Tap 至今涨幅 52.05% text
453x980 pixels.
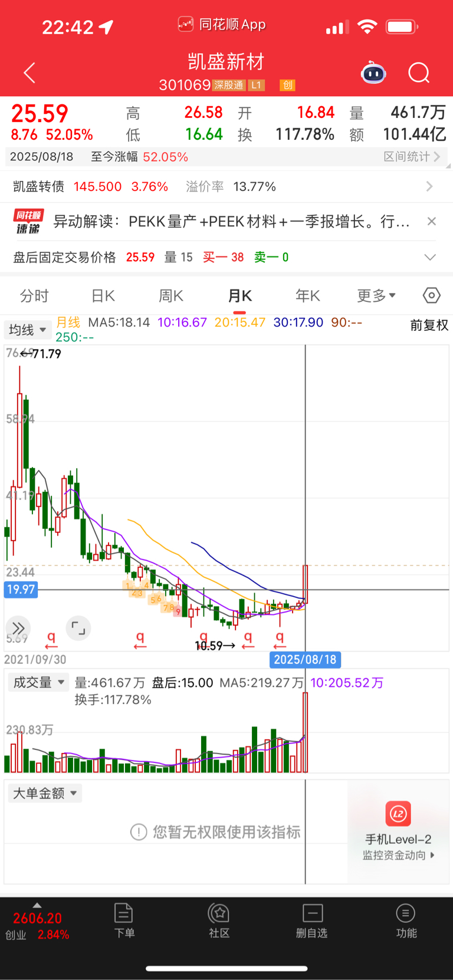click(139, 157)
